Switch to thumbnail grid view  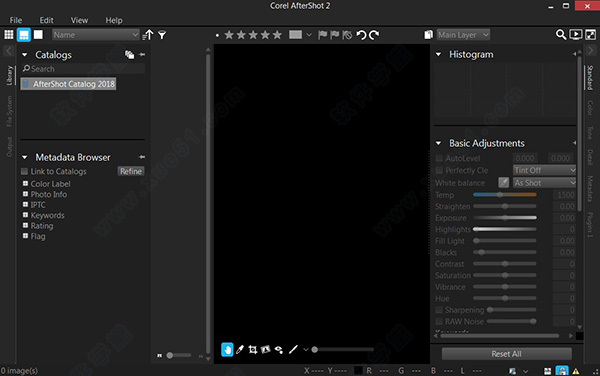(x=9, y=35)
